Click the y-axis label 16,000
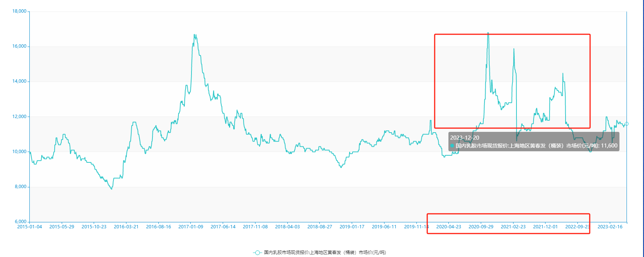Image resolution: width=644 pixels, height=257 pixels. click(x=19, y=46)
